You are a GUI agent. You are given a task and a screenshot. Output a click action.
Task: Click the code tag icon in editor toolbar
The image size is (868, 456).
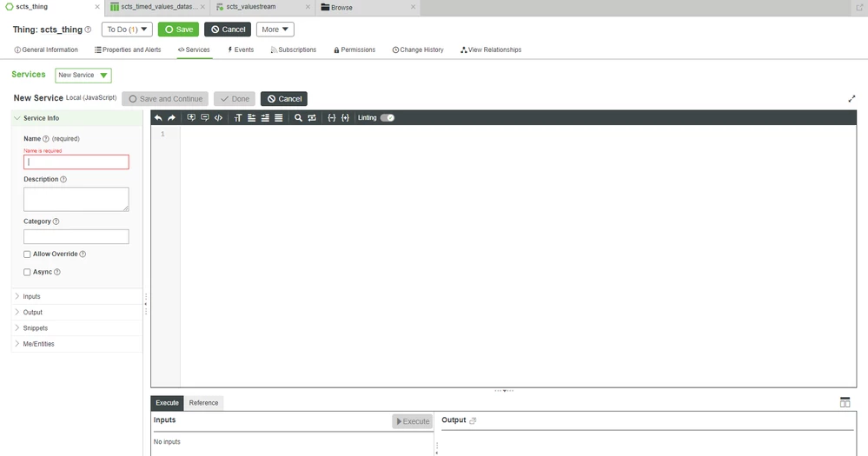coord(218,118)
